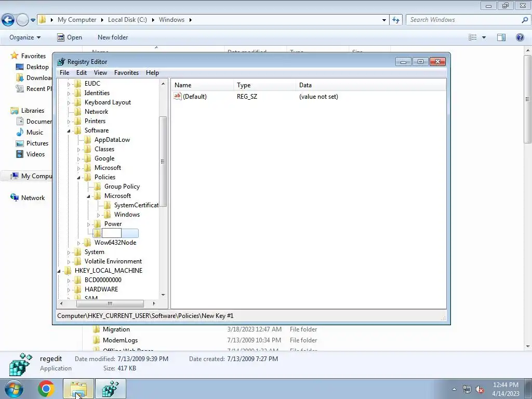The width and height of the screenshot is (532, 399).
Task: Click the registry tree scroll down arrow
Action: 163,295
